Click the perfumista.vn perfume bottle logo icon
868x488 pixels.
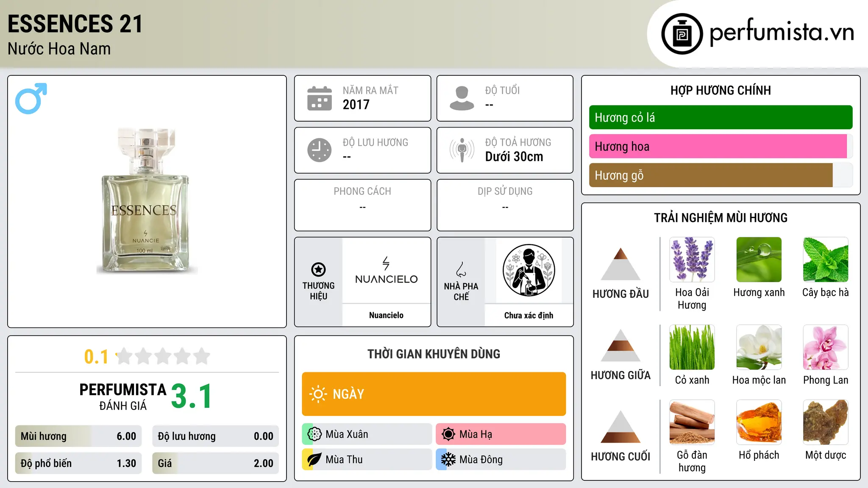682,34
